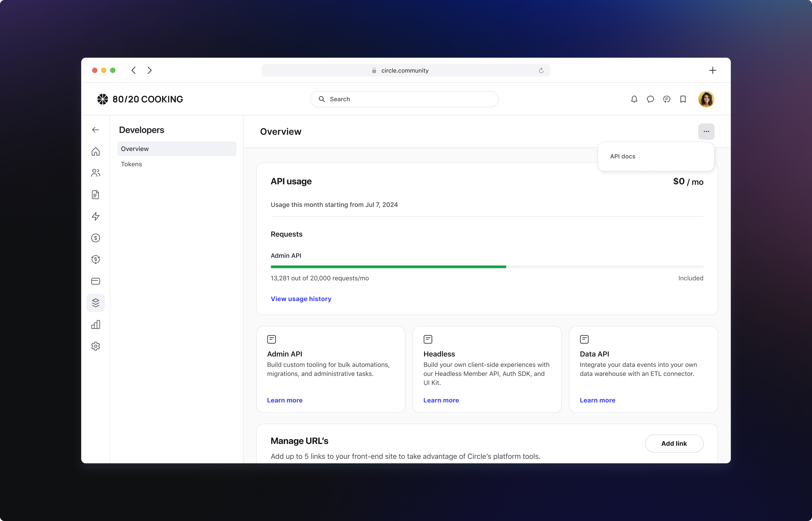Open the lightning bolt workflows icon
Viewport: 812px width, 521px height.
pos(95,216)
